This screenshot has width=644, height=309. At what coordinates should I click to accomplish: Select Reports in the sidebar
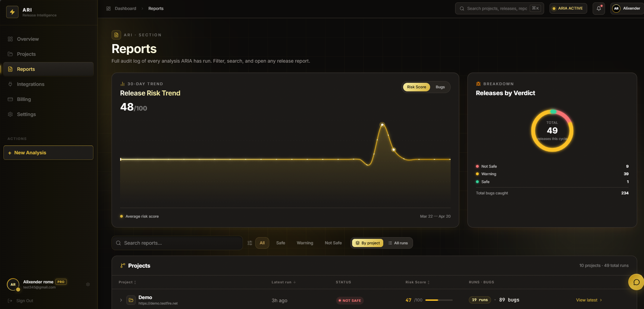48,69
